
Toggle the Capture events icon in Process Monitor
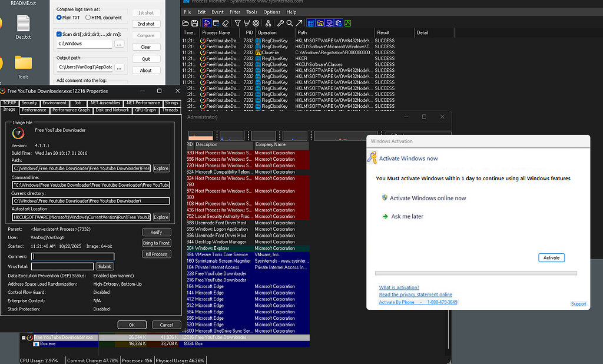[x=207, y=23]
